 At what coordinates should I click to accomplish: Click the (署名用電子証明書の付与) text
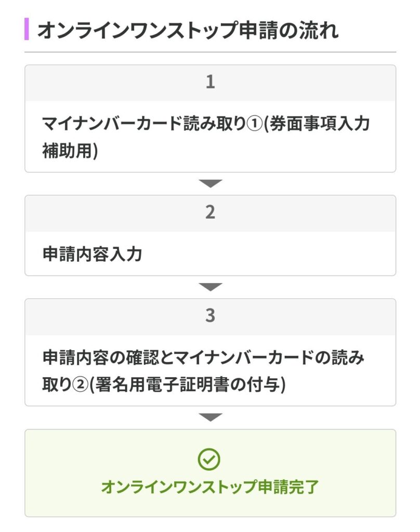[187, 385]
